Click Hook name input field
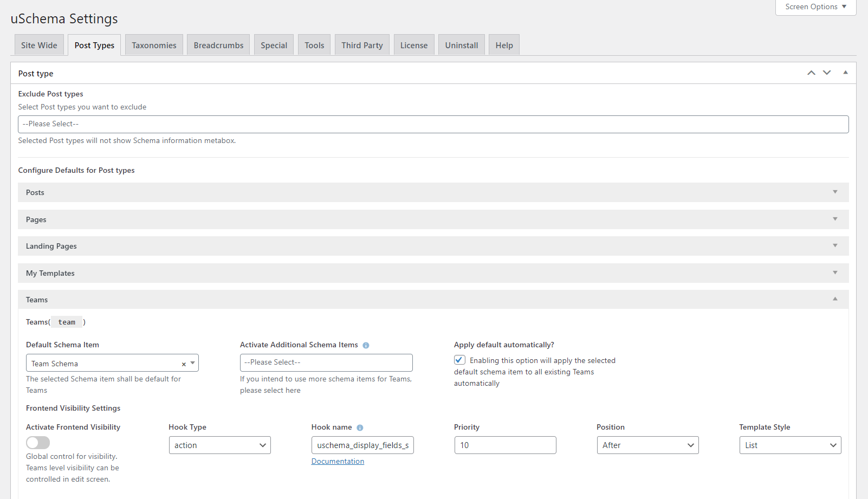Image resolution: width=868 pixels, height=499 pixels. (x=362, y=445)
